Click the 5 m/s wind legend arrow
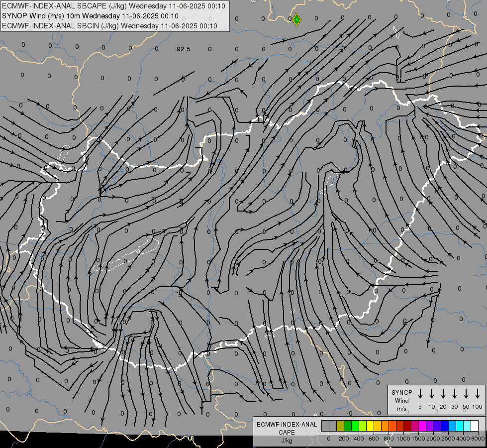This screenshot has width=487, height=448. coord(420,393)
